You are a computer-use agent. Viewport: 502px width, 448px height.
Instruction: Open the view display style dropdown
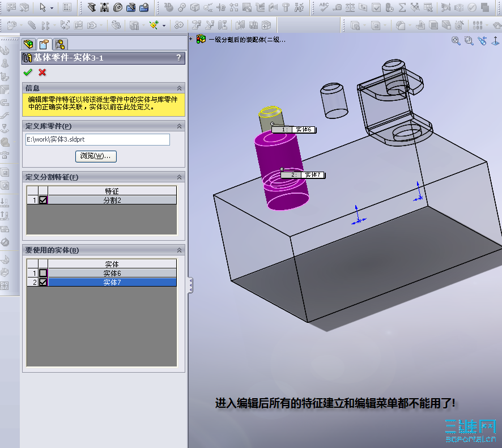[x=384, y=25]
